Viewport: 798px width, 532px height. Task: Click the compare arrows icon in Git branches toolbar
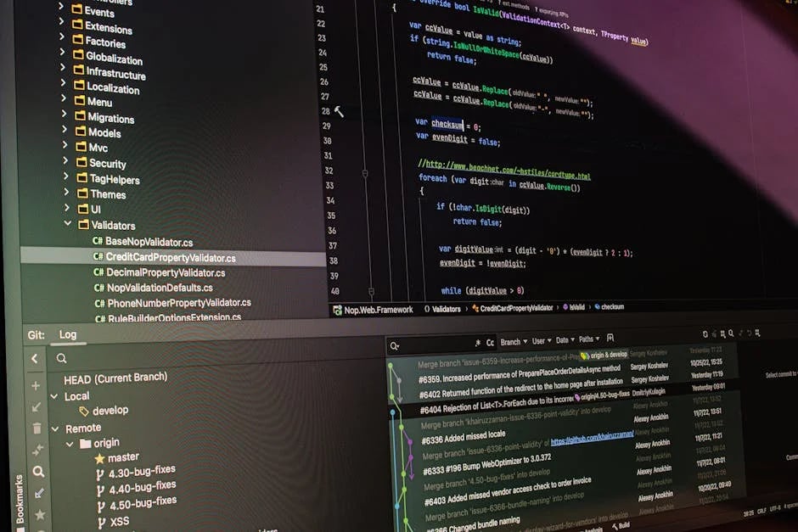(37, 450)
